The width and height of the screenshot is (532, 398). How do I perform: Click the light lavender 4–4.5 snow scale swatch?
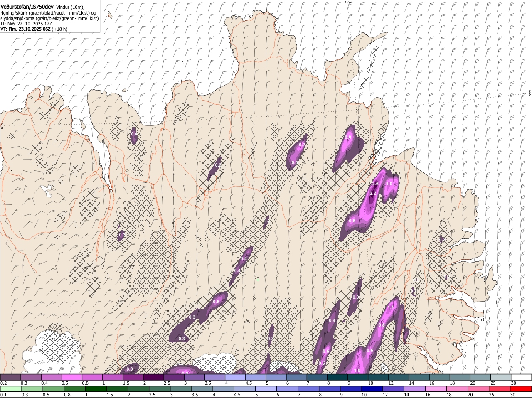pos(235,377)
